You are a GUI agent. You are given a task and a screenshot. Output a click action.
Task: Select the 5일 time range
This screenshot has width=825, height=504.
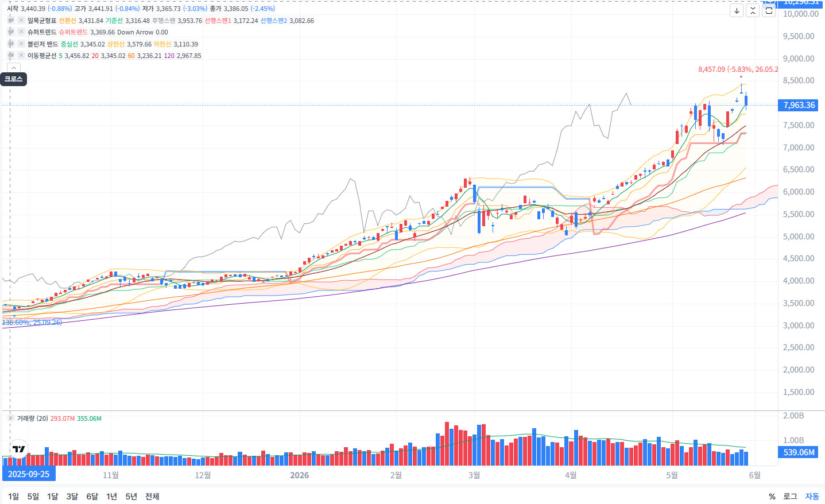point(33,497)
